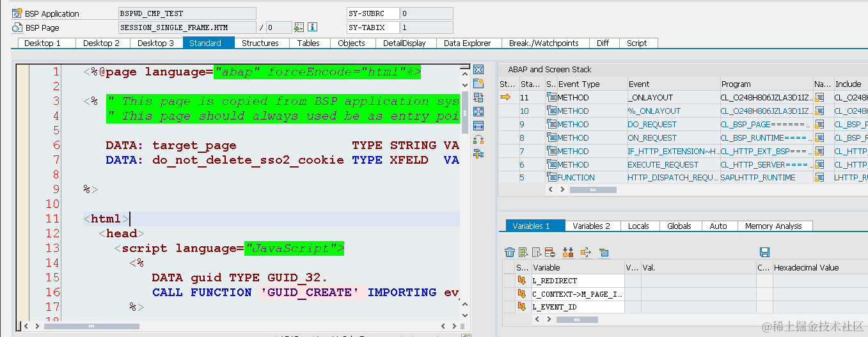The image size is (868, 337).
Task: Click the export arrows icon in Variables toolbar
Action: coord(585,253)
